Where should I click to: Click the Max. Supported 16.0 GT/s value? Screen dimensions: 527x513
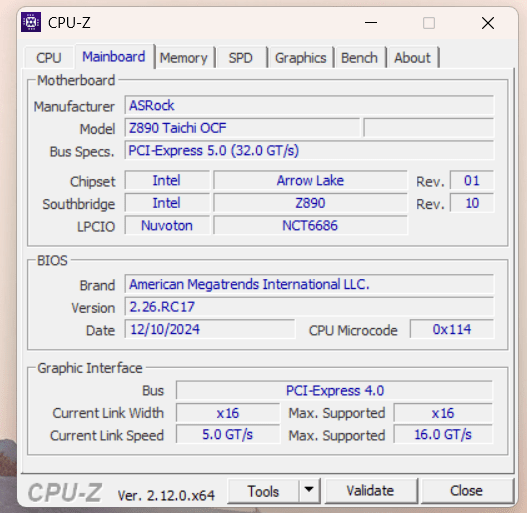click(443, 435)
